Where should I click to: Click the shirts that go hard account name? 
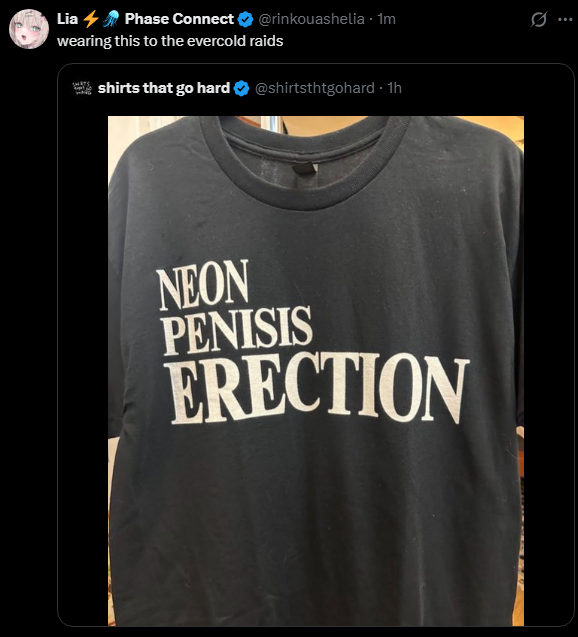point(164,88)
